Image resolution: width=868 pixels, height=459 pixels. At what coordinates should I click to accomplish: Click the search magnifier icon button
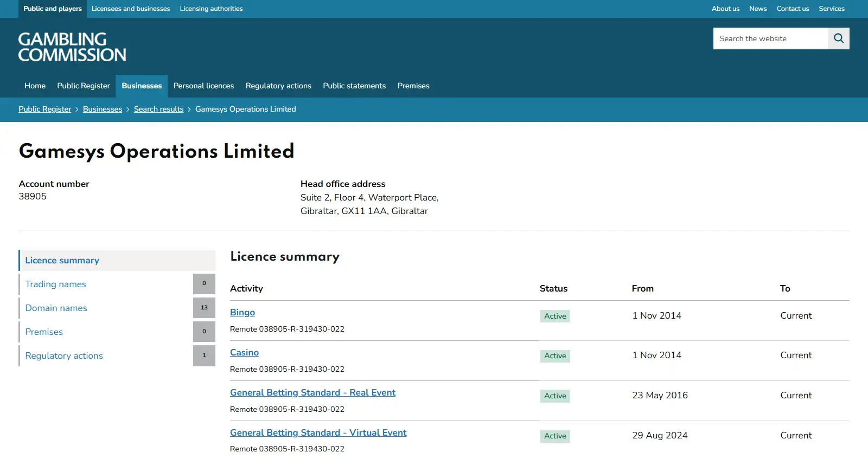pos(839,38)
